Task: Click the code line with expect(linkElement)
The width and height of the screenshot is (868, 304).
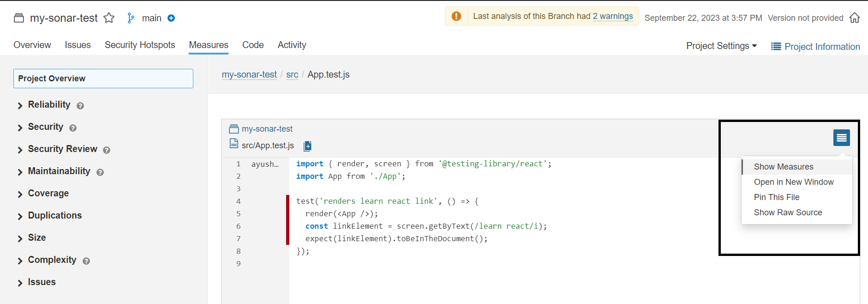Action: (396, 239)
